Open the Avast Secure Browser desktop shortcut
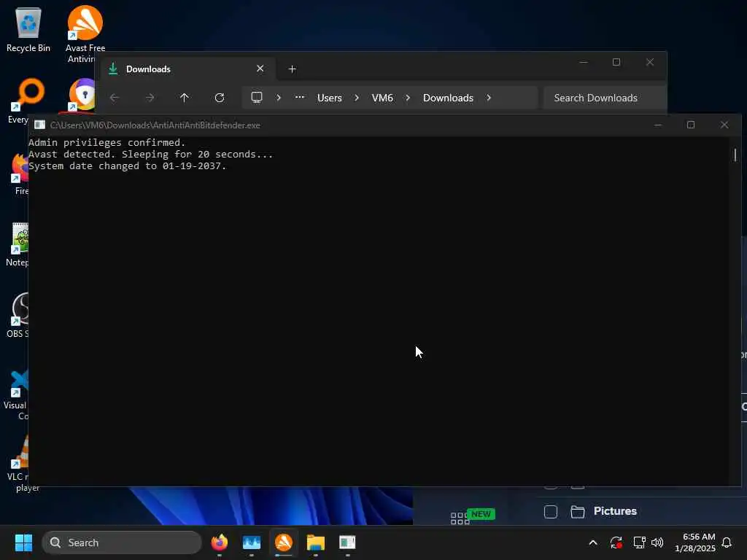The width and height of the screenshot is (747, 560). point(83,96)
